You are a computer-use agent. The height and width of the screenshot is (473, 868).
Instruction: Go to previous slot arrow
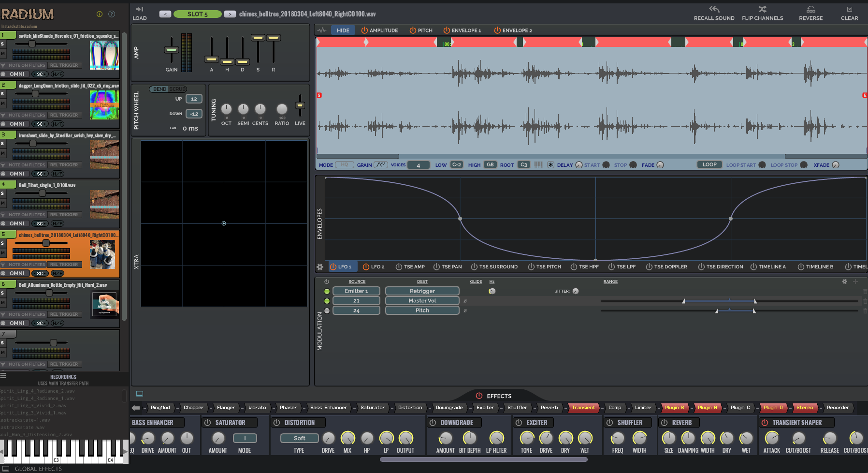(x=165, y=14)
